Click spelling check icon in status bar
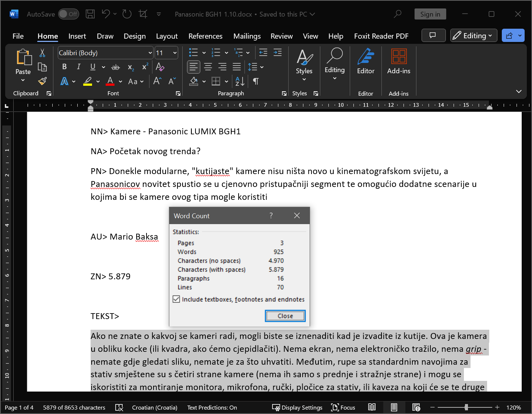 click(x=119, y=407)
